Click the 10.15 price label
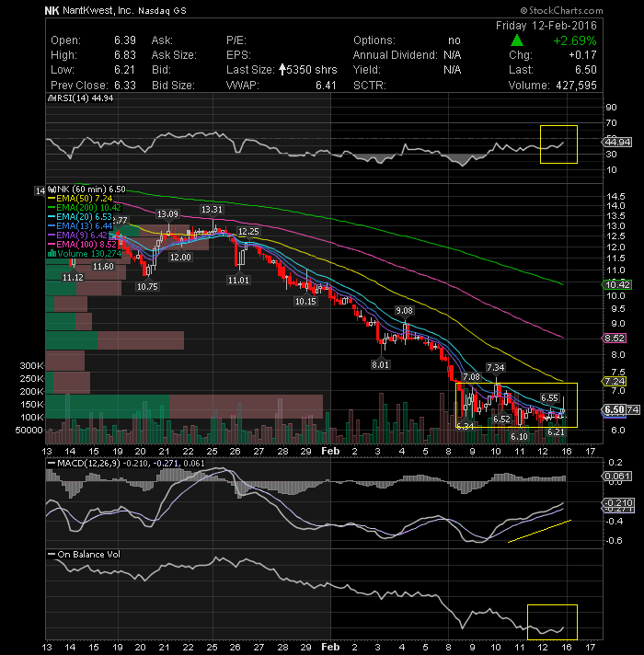This screenshot has height=655, width=644. pyautogui.click(x=305, y=301)
